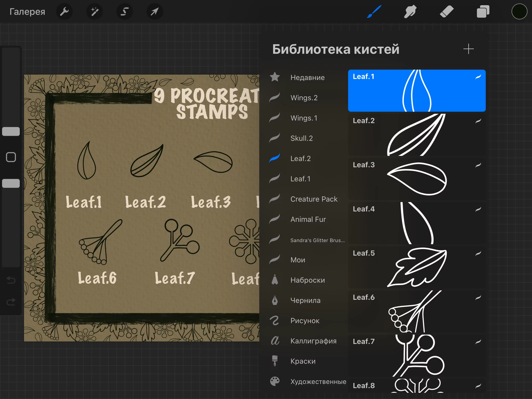Image resolution: width=532 pixels, height=399 pixels.
Task: Open the Skull.2 brush set
Action: point(308,138)
